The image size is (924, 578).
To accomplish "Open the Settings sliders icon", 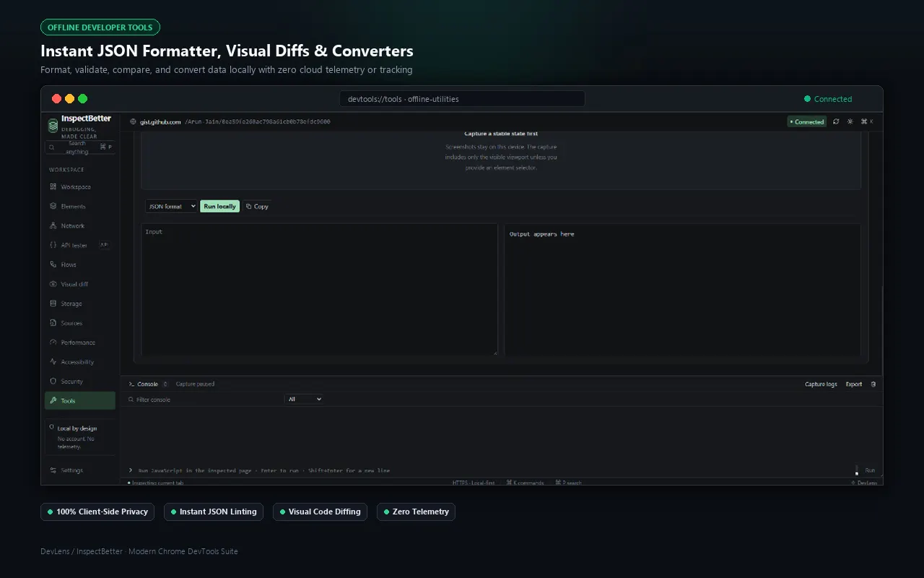I will coord(53,470).
